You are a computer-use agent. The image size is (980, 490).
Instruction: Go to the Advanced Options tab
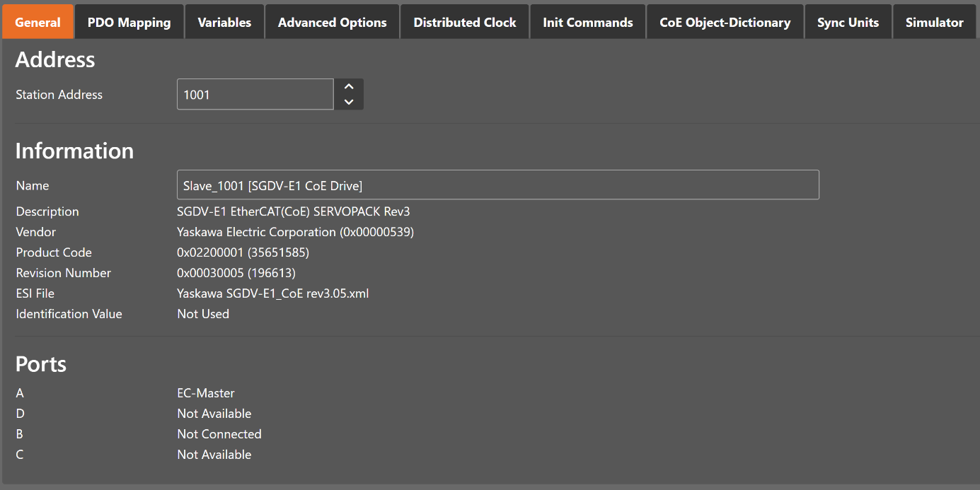pos(332,22)
